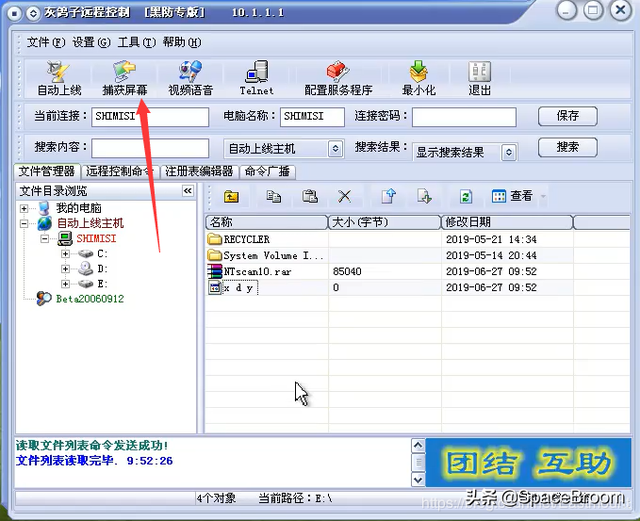Click the paste files icon

click(310, 197)
